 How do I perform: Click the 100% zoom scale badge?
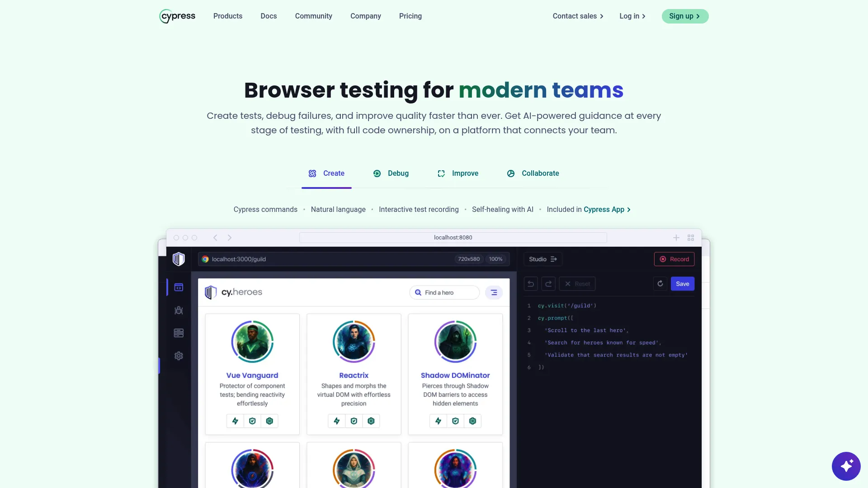pos(495,259)
